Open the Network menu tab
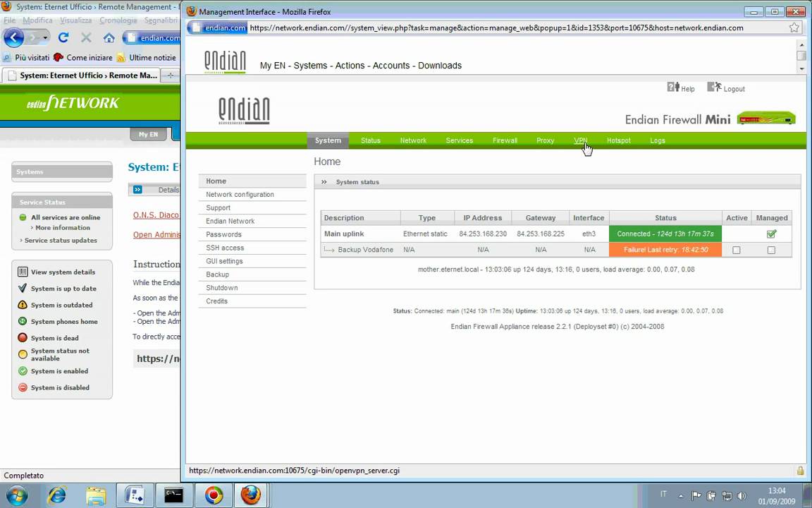812x508 pixels. point(413,140)
